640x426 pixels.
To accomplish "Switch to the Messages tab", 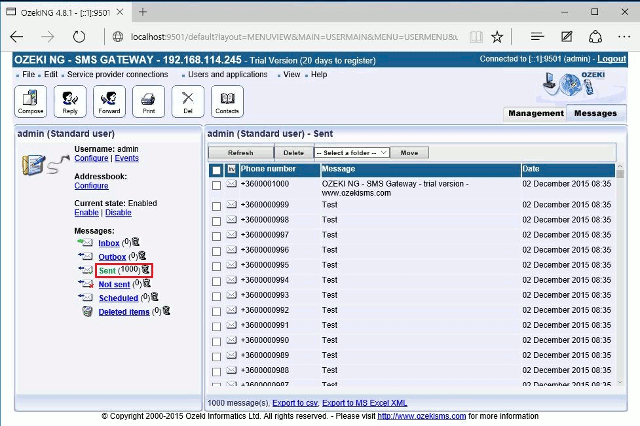I will (x=596, y=113).
